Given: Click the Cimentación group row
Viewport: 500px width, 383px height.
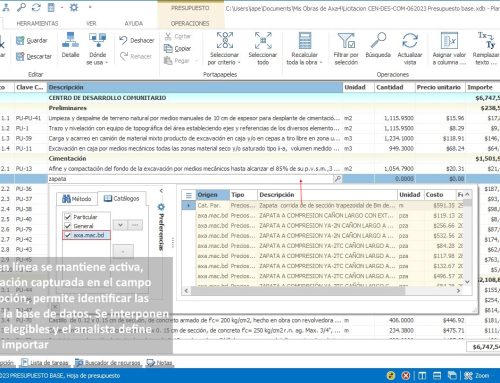Looking at the screenshot, I should pyautogui.click(x=250, y=159).
